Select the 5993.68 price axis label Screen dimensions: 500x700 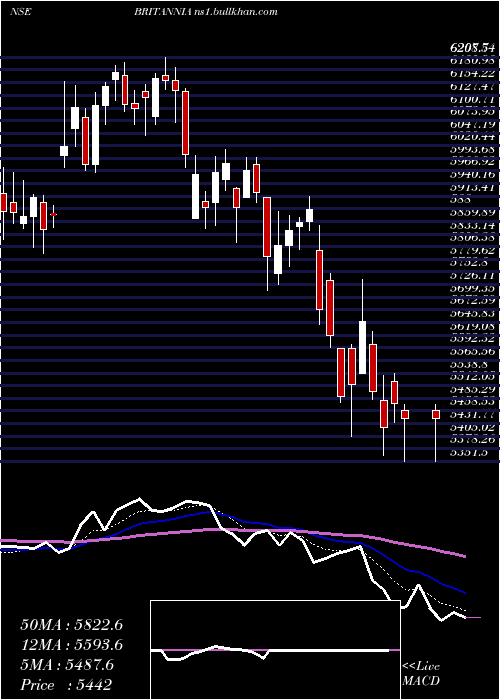coord(473,149)
